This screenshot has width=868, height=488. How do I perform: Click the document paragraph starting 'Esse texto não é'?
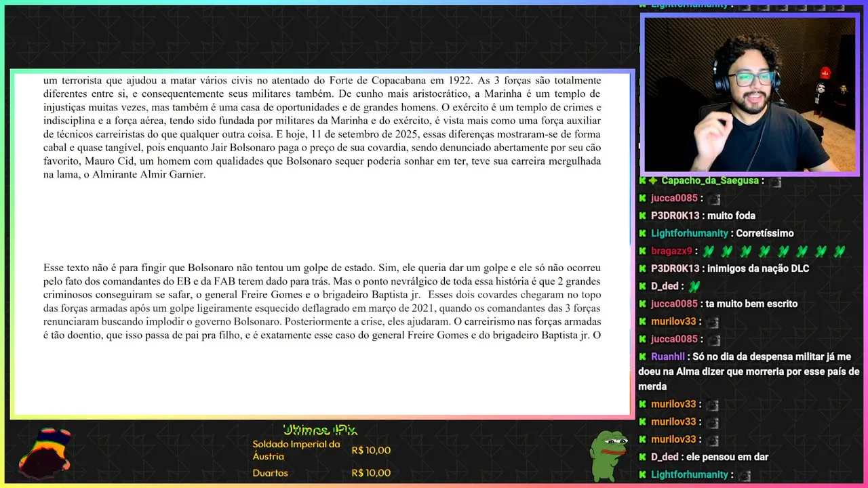click(x=322, y=301)
